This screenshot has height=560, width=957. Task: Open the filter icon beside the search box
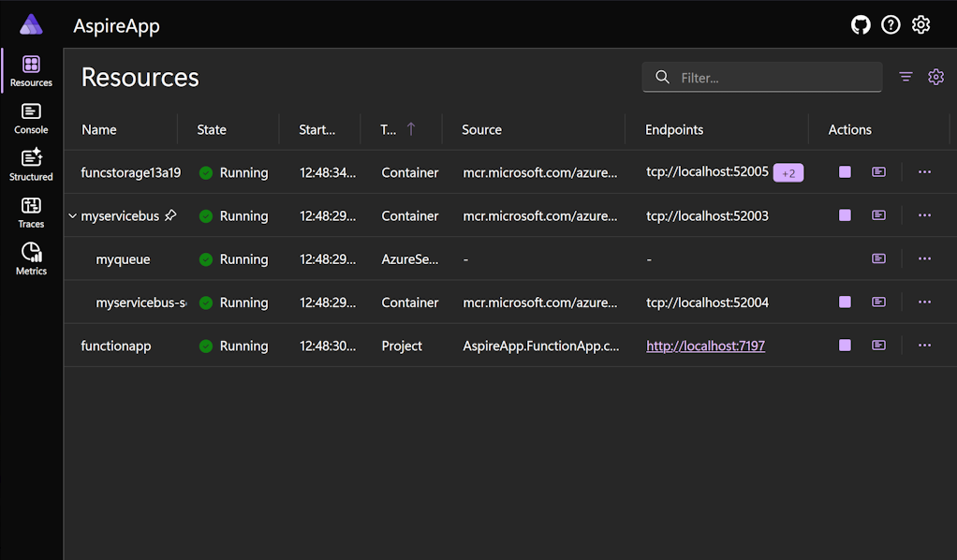905,77
